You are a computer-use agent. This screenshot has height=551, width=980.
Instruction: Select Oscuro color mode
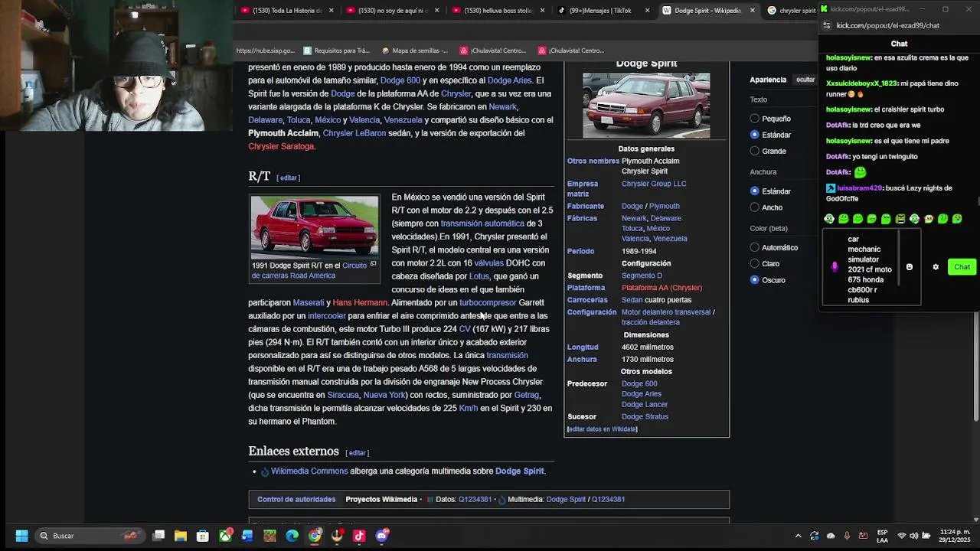[755, 280]
